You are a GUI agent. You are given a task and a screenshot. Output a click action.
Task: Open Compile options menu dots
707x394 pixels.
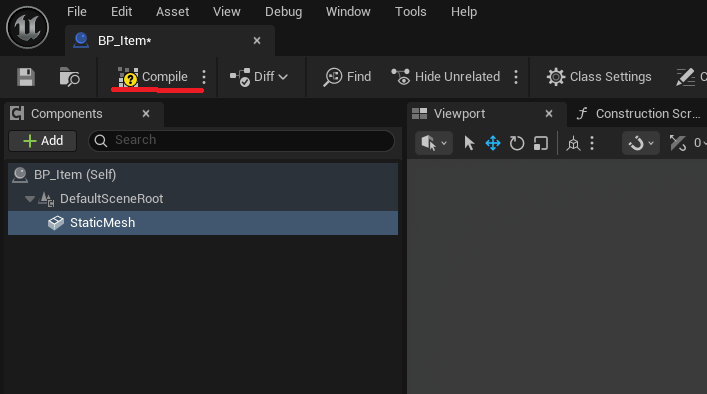click(x=204, y=77)
